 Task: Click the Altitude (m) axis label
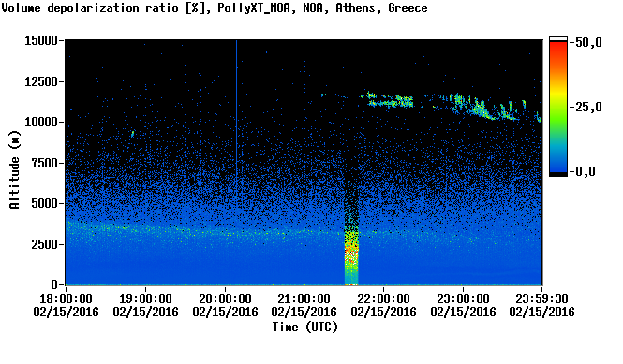click(14, 169)
